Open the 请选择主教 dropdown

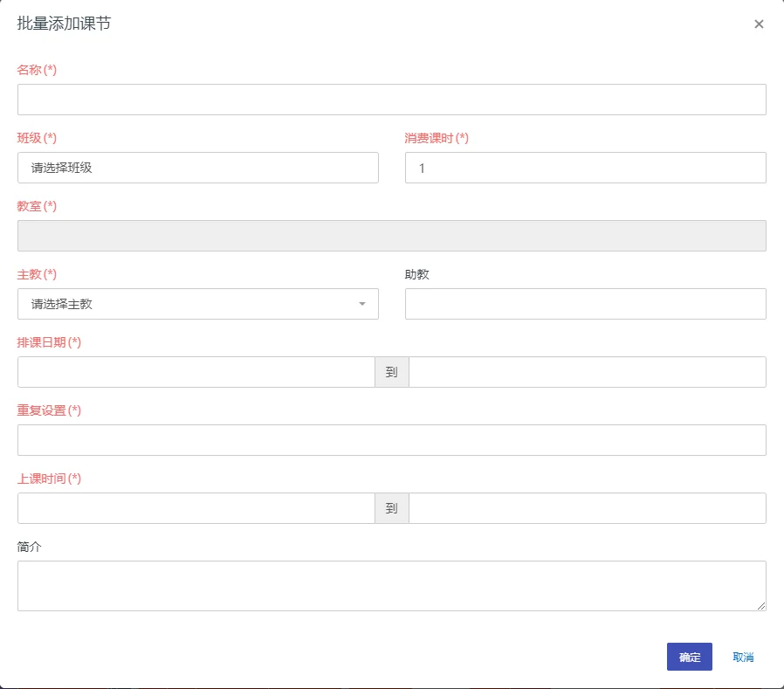(198, 304)
